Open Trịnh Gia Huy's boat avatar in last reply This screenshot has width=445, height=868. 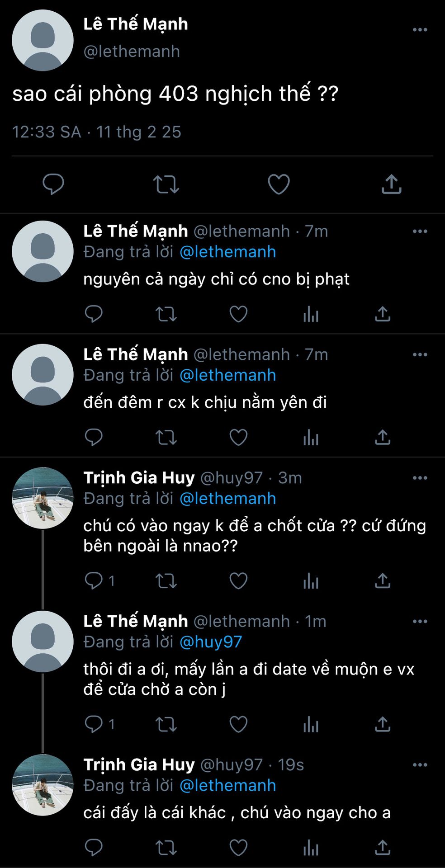pyautogui.click(x=43, y=785)
